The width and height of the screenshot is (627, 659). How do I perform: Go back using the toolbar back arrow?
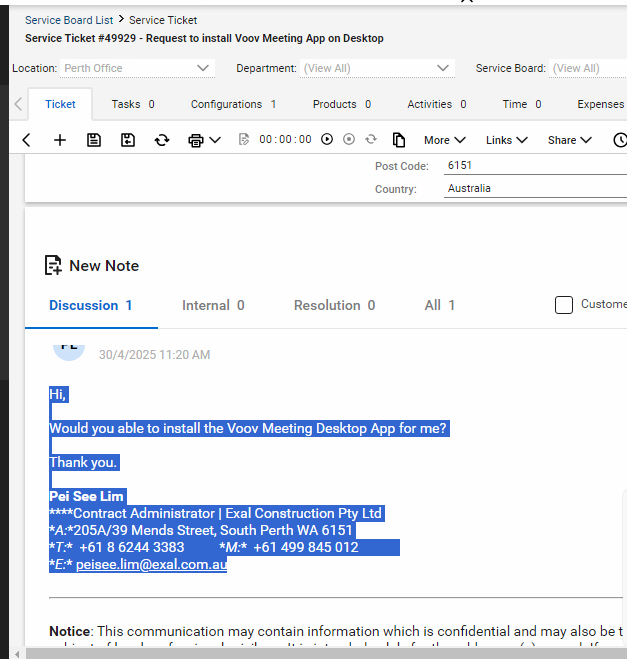26,140
